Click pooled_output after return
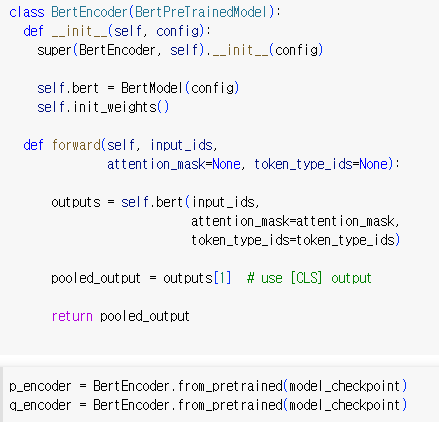Viewport: 439px width, 422px height. [x=145, y=316]
